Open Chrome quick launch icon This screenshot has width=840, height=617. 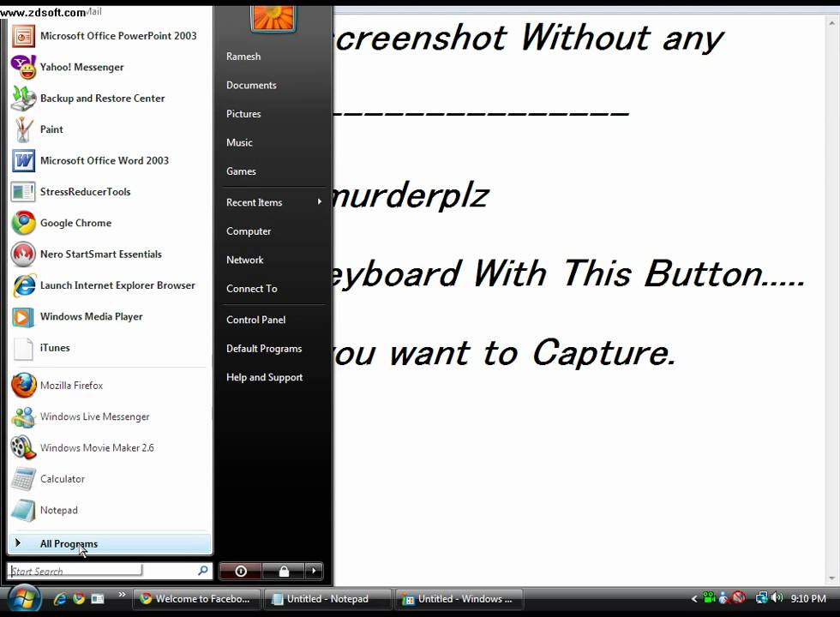coord(79,599)
